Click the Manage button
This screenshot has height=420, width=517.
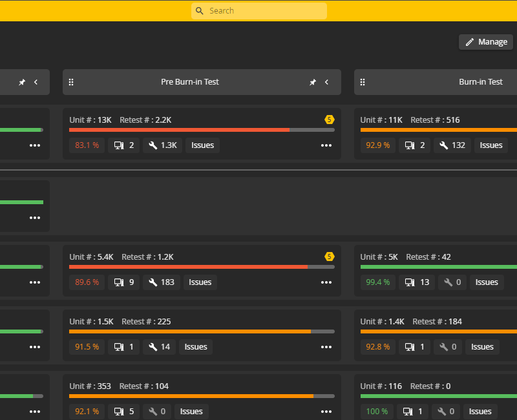point(485,41)
